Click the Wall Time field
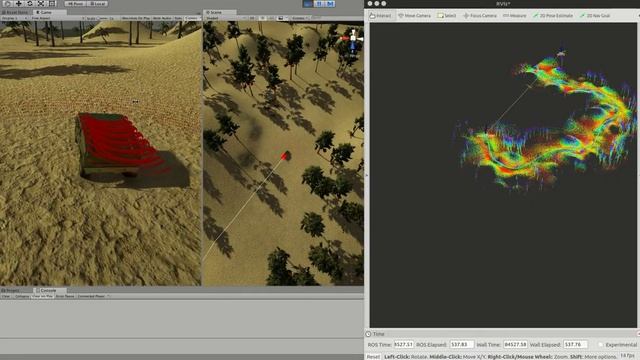The image size is (640, 360). click(x=515, y=344)
